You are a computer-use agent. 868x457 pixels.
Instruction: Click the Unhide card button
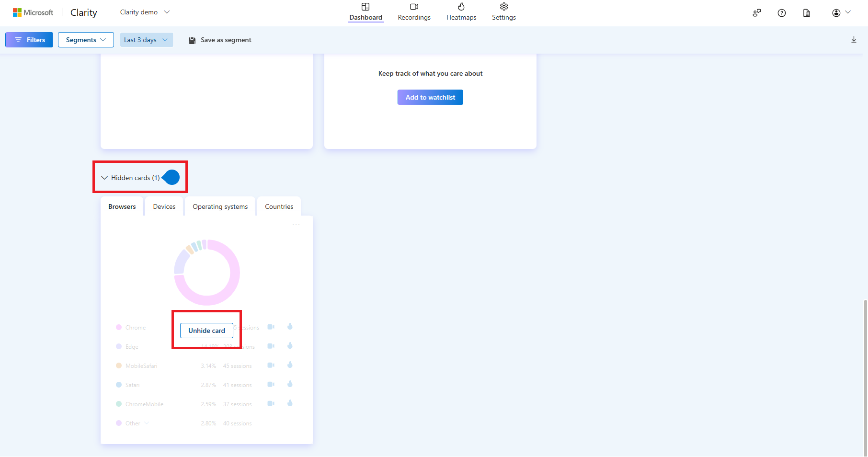[206, 331]
